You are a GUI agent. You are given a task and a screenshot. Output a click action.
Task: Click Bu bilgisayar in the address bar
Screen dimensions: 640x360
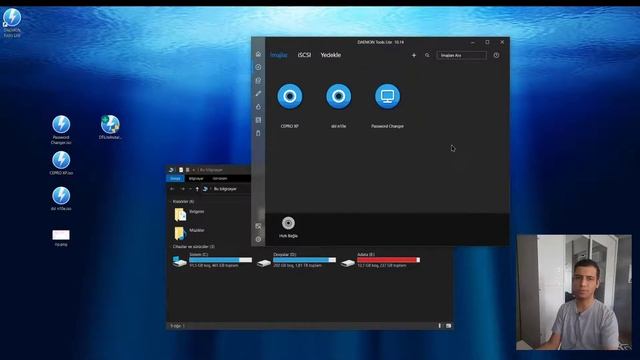click(225, 189)
